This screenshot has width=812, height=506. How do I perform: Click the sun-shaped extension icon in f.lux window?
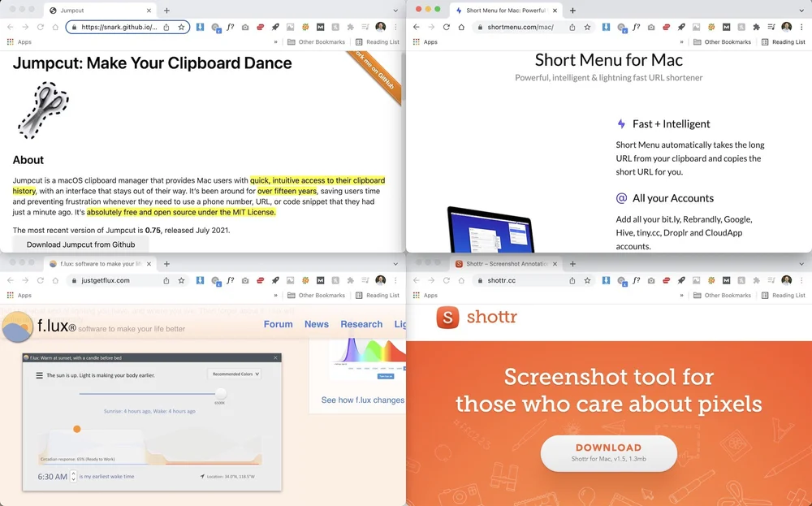(305, 280)
